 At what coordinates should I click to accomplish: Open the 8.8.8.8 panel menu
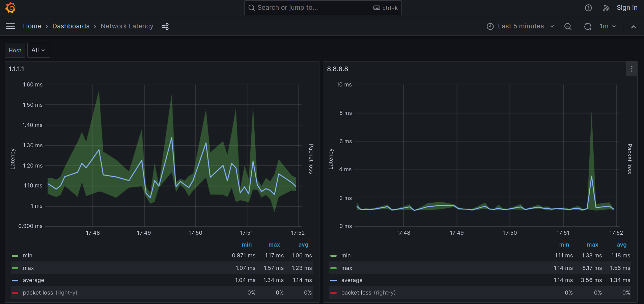(632, 69)
